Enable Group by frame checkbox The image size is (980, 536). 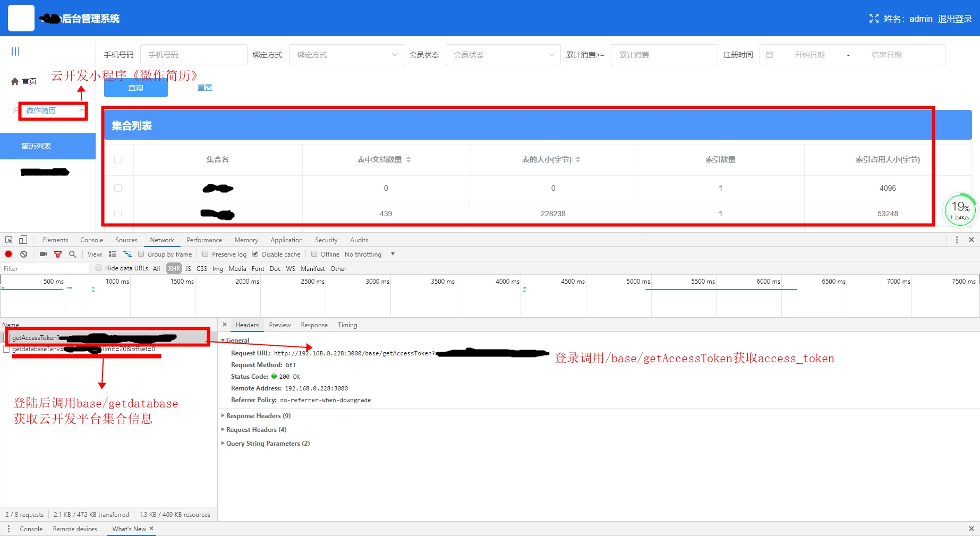pos(141,254)
